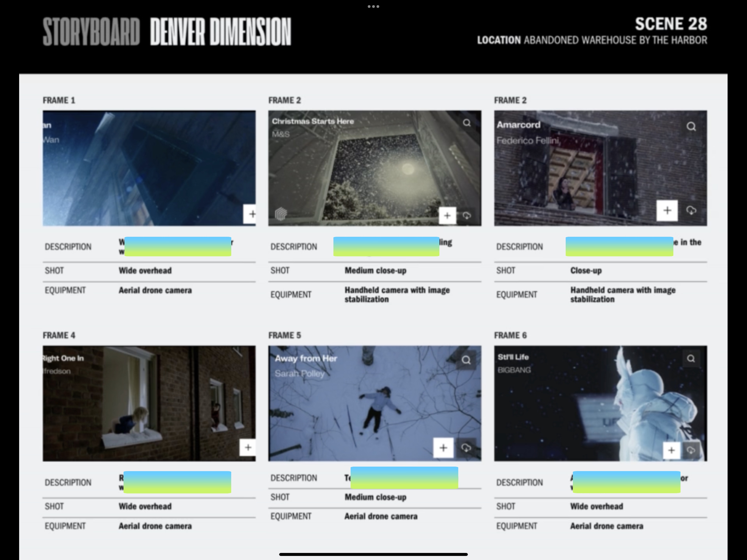
Task: Open the three-dot multitasking menu at top
Action: [373, 6]
